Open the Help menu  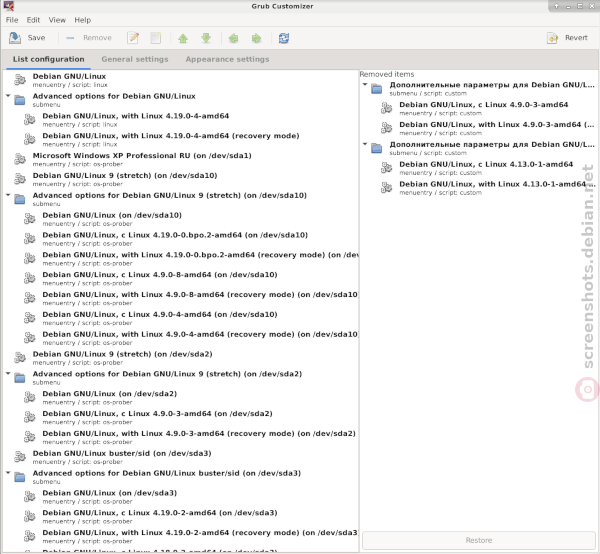tap(83, 20)
